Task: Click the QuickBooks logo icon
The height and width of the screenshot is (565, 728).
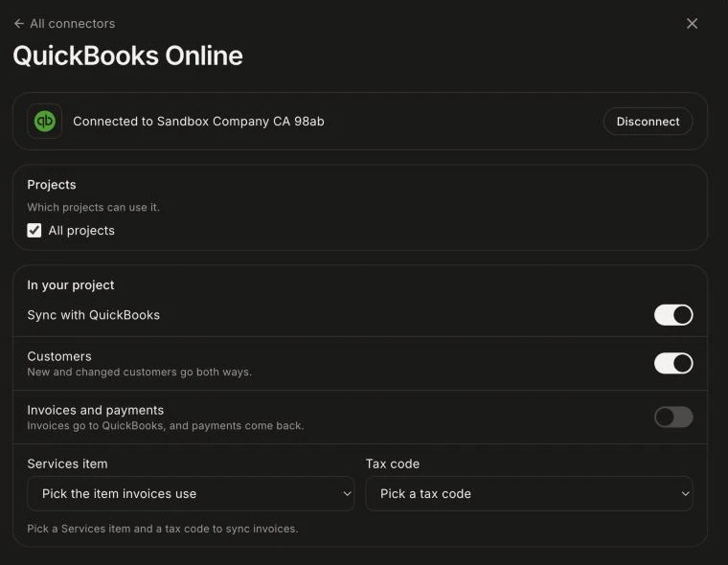Action: [45, 122]
